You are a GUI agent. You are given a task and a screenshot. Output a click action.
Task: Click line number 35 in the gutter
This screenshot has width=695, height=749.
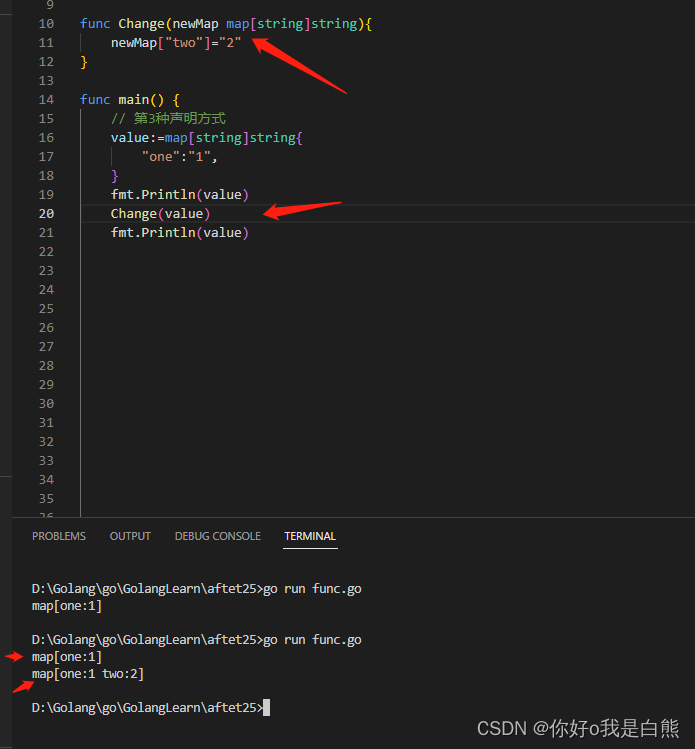[46, 499]
